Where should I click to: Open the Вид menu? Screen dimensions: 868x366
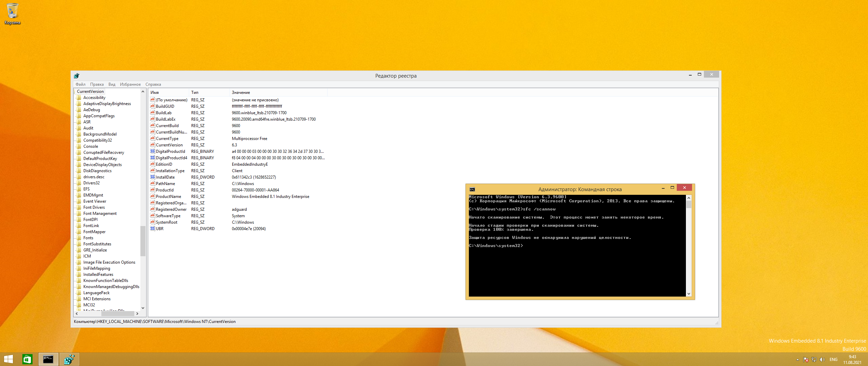tap(112, 84)
